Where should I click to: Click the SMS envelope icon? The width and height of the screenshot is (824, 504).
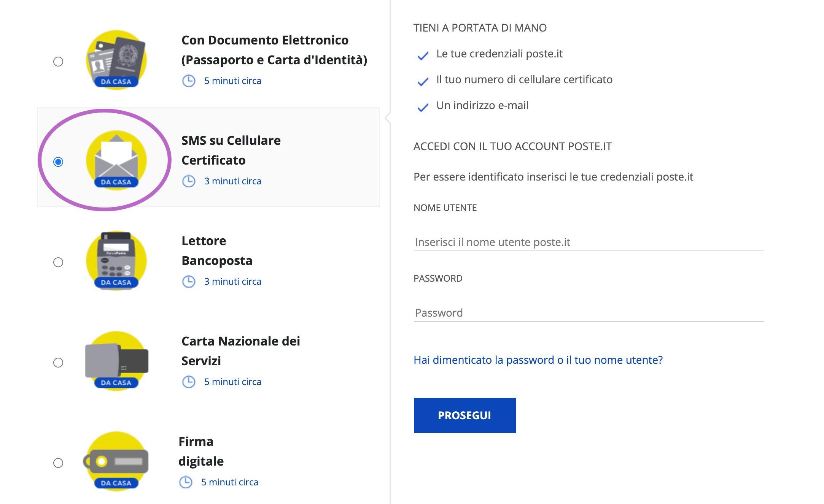click(x=116, y=160)
